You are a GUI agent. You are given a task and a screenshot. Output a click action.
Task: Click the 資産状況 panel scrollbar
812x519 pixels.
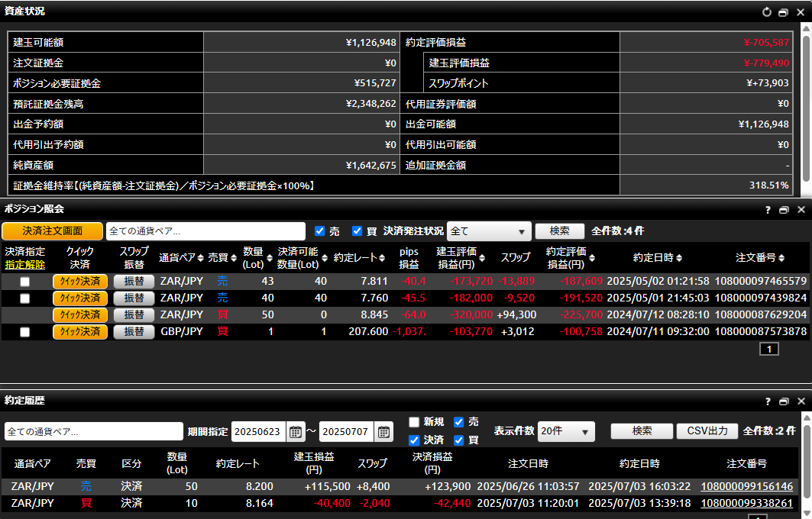pos(806,108)
